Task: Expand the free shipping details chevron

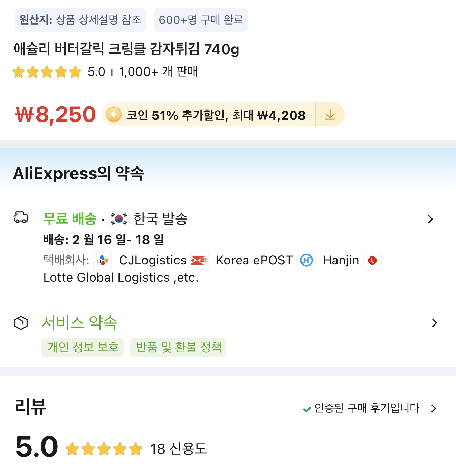Action: coord(430,219)
